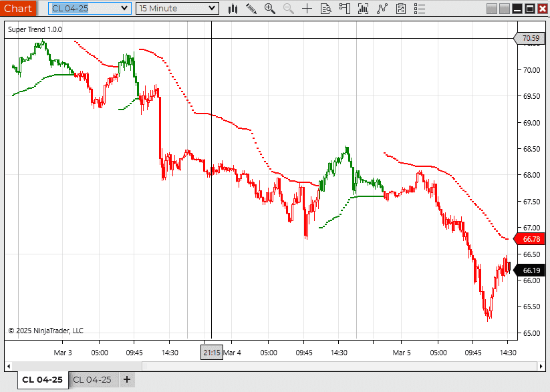The width and height of the screenshot is (550, 392).
Task: Open the chart style bars icon
Action: (233, 9)
